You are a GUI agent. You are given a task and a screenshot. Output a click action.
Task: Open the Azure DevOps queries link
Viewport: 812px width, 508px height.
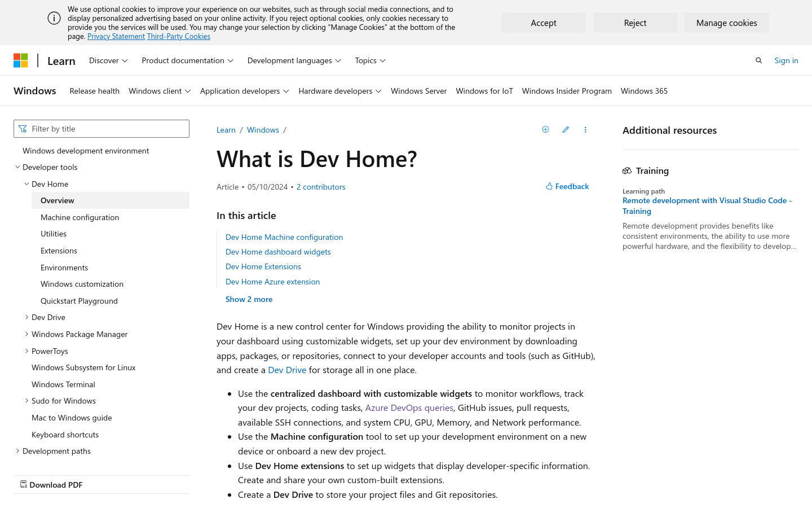pos(409,408)
